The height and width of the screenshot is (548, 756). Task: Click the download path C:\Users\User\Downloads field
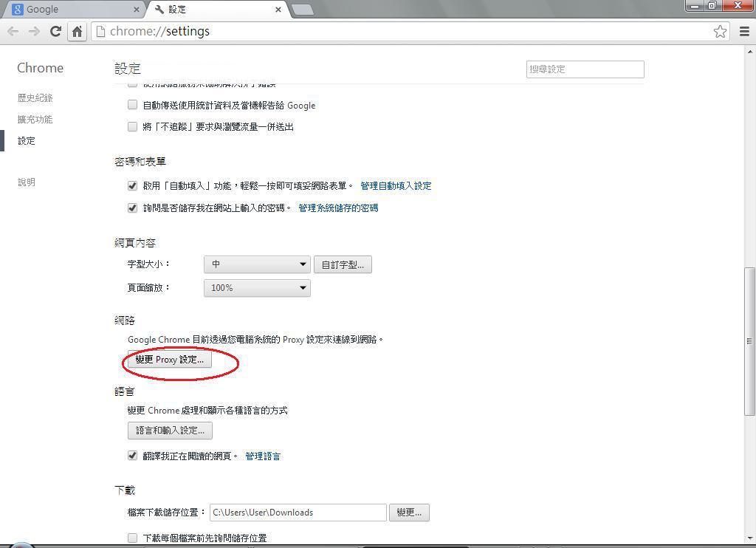298,513
